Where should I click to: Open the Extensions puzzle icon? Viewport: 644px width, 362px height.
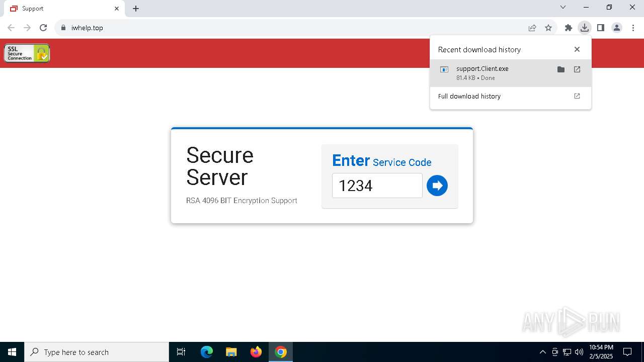[569, 28]
